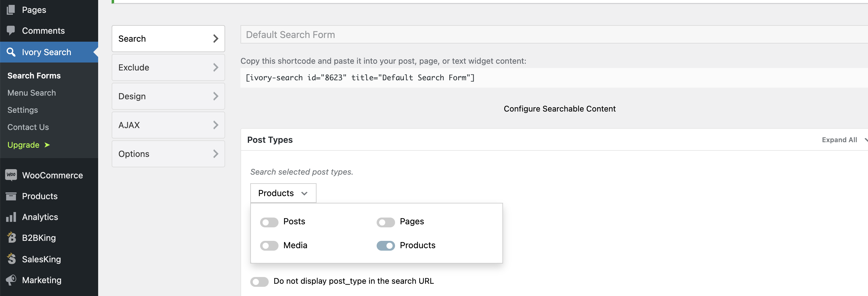Viewport: 868px width, 296px height.
Task: Enable the Posts post type toggle
Action: [269, 222]
